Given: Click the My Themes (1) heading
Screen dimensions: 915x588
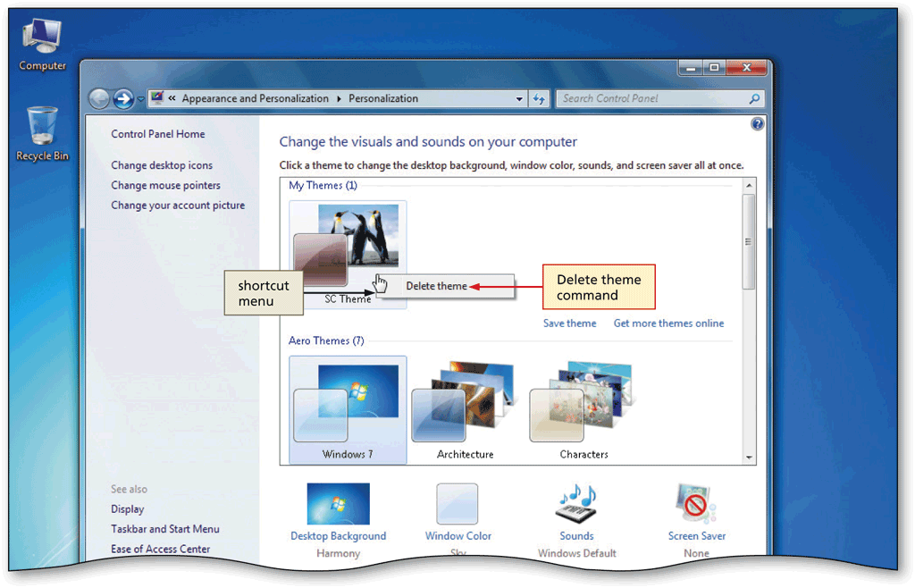Looking at the screenshot, I should tap(323, 186).
